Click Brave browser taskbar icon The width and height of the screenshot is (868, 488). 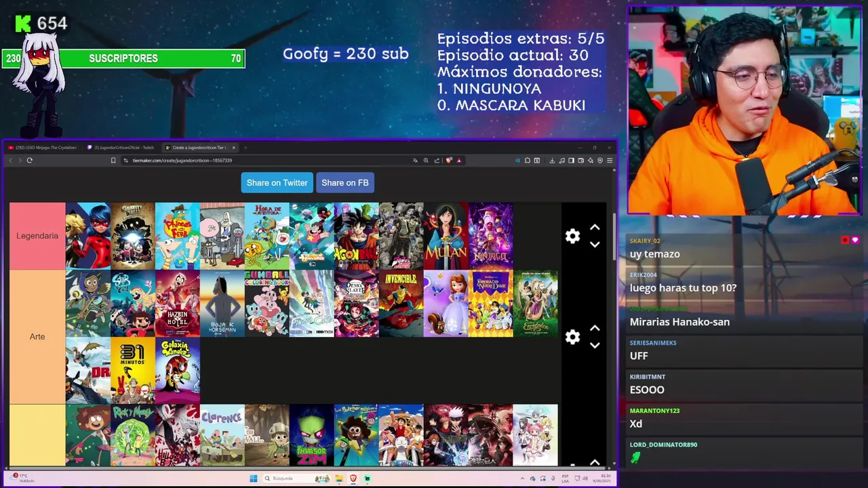pyautogui.click(x=353, y=479)
